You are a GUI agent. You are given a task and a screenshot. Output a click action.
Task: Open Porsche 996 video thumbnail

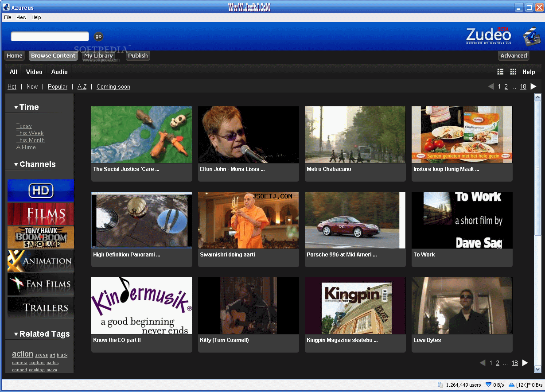coord(355,220)
